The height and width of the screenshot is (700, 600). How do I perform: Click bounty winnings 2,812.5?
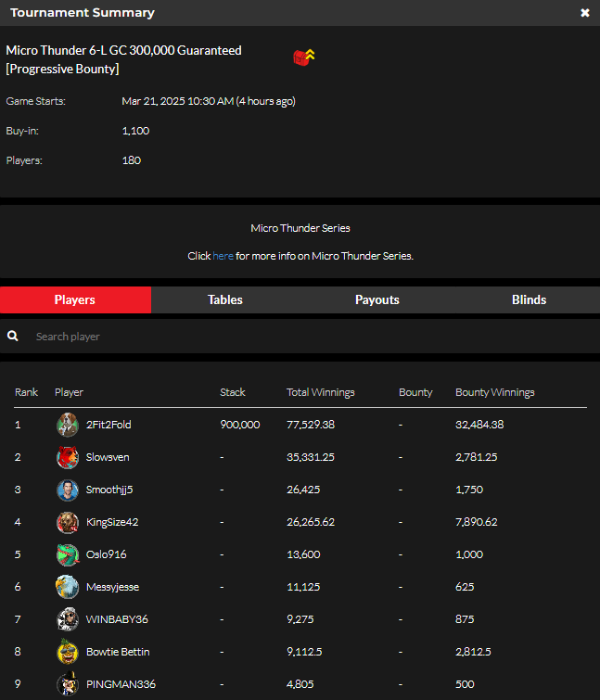(473, 652)
